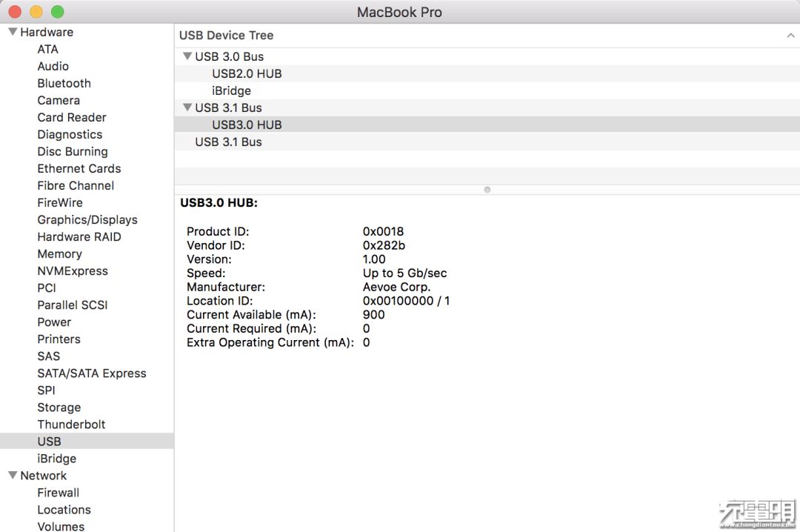Screen dimensions: 800x532
Task: Select the USB2.0 HUB device
Action: [487, 73]
